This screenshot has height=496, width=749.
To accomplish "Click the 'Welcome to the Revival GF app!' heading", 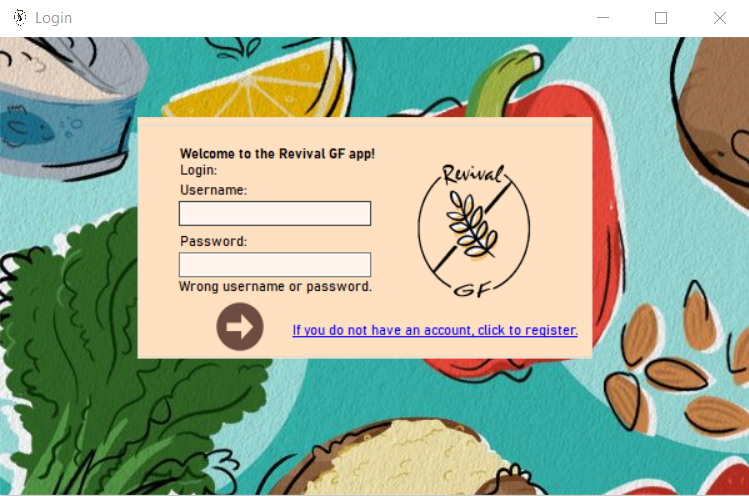I will coord(278,154).
